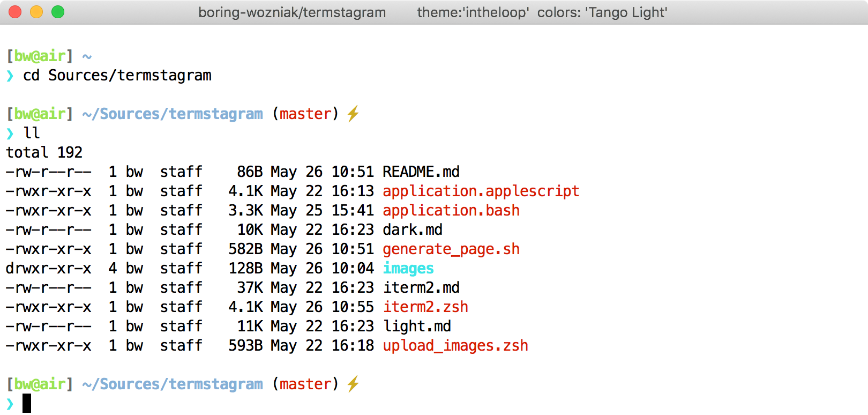Click the red close window button
868x415 pixels.
tap(15, 12)
